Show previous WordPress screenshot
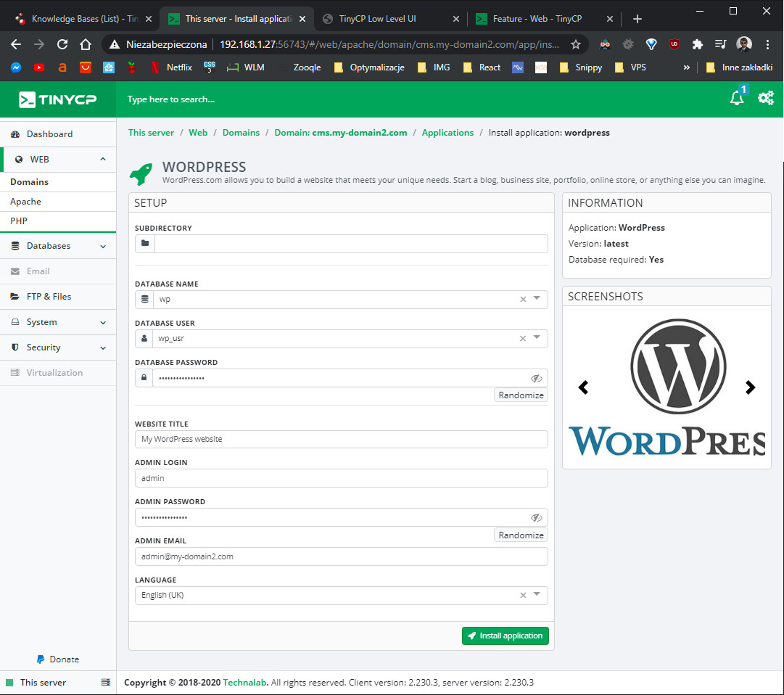 pos(583,387)
